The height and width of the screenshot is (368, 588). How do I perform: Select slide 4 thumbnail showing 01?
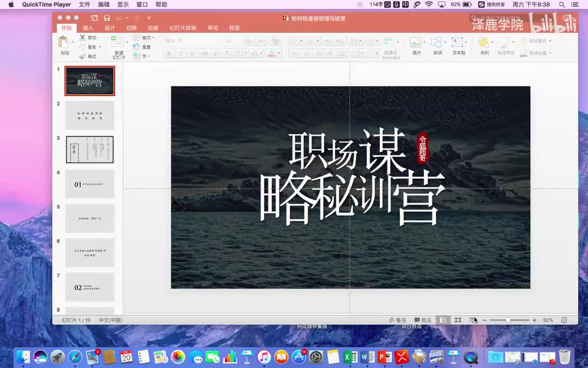point(90,184)
